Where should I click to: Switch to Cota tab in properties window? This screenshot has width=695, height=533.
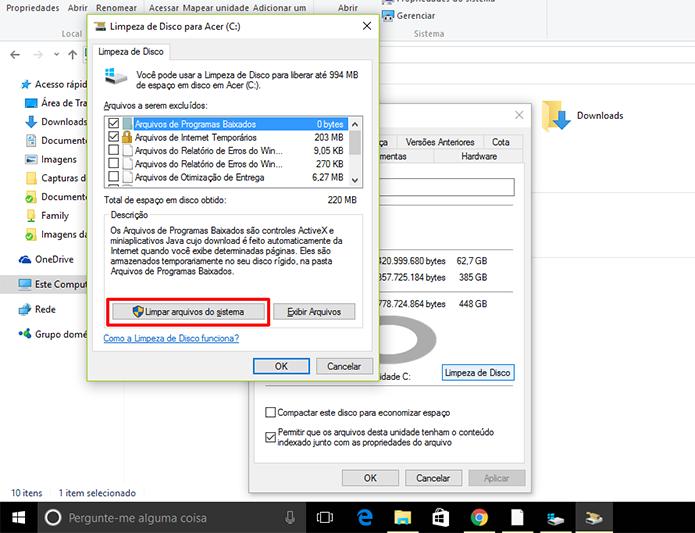500,142
